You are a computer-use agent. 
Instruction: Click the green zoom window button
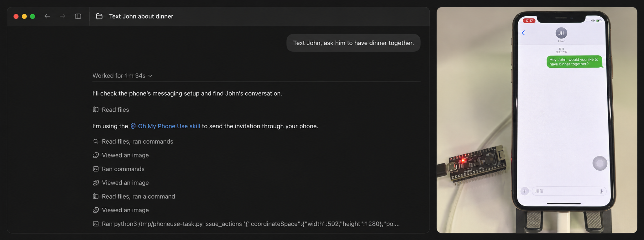coord(33,16)
